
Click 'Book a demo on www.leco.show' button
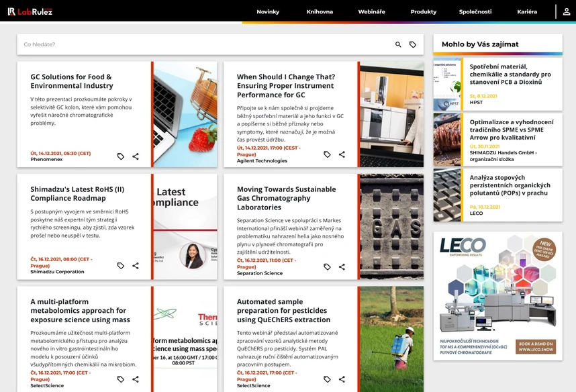(x=536, y=346)
